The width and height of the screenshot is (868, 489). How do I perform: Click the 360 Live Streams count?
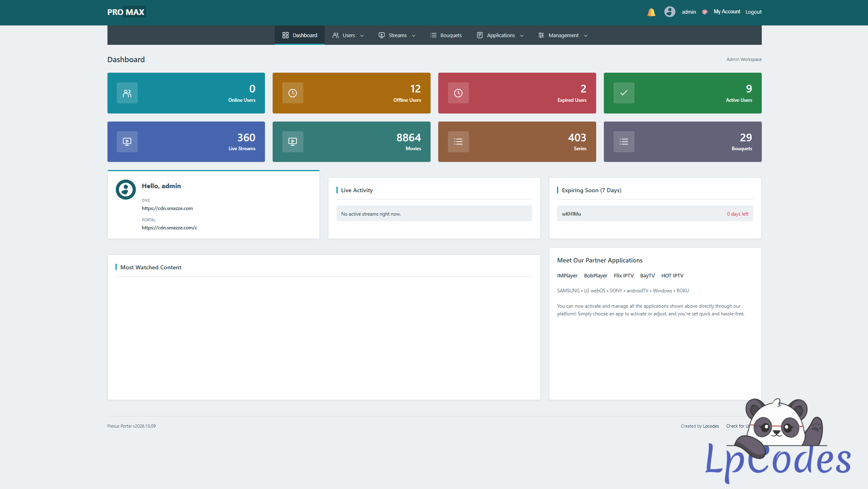(x=246, y=138)
